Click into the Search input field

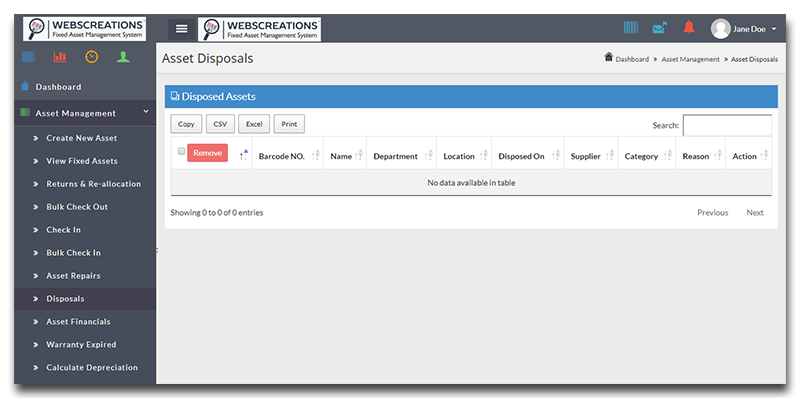pos(727,125)
